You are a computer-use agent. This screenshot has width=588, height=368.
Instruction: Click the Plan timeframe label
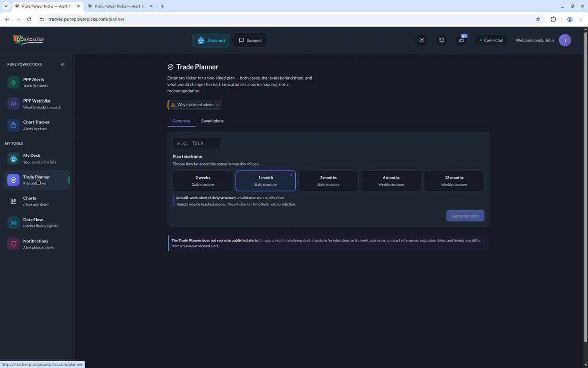187,156
